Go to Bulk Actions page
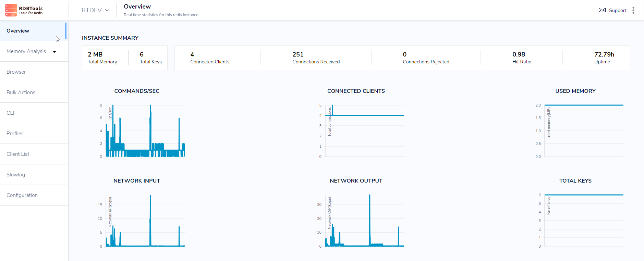The image size is (644, 261). click(x=21, y=92)
